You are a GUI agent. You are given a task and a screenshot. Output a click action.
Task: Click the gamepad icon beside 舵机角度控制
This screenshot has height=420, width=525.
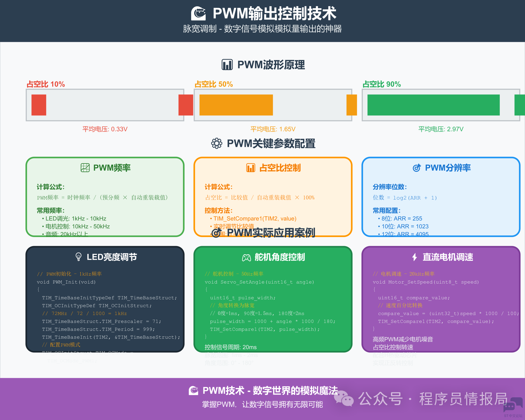(246, 257)
